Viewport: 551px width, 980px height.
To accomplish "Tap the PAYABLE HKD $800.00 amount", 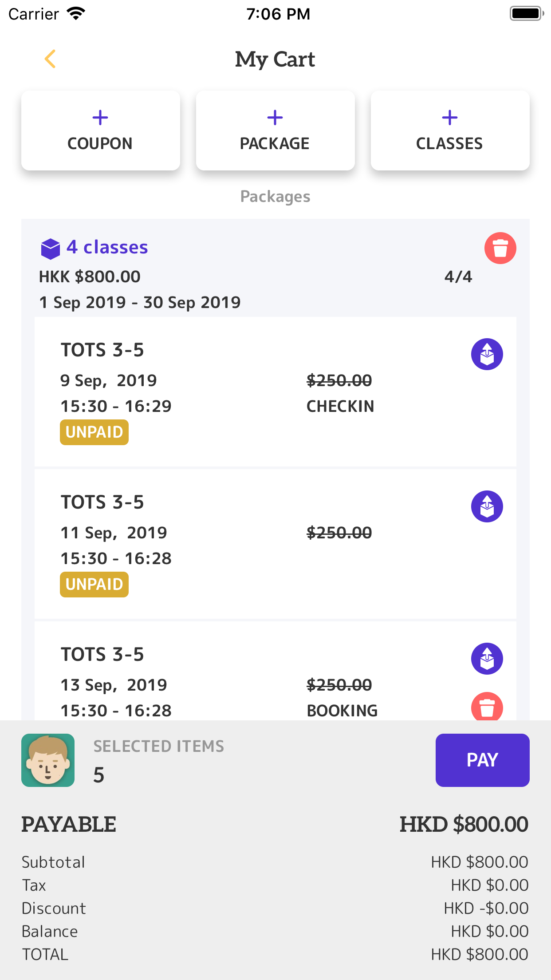I will click(x=464, y=824).
